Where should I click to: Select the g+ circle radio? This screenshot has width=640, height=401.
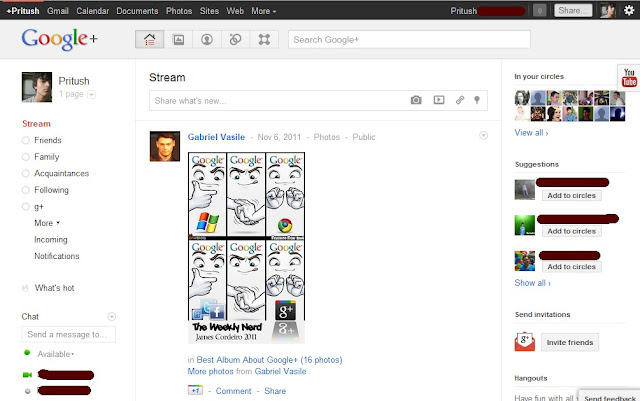pos(26,207)
